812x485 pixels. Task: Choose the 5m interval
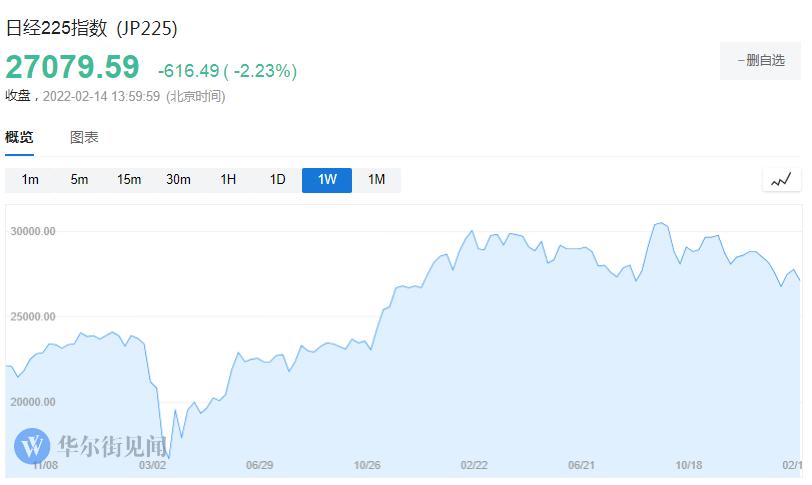[x=79, y=180]
